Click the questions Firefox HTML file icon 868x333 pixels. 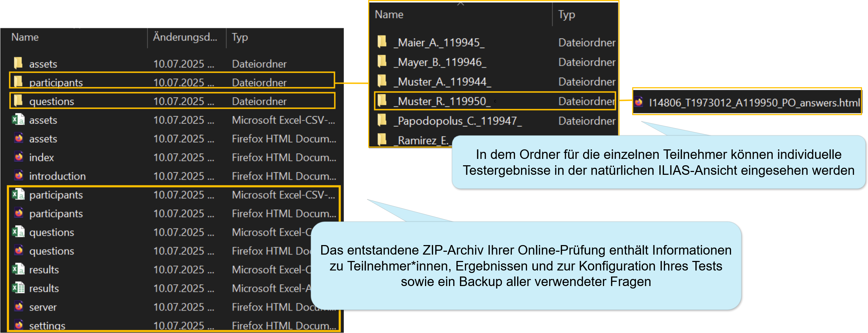click(19, 250)
